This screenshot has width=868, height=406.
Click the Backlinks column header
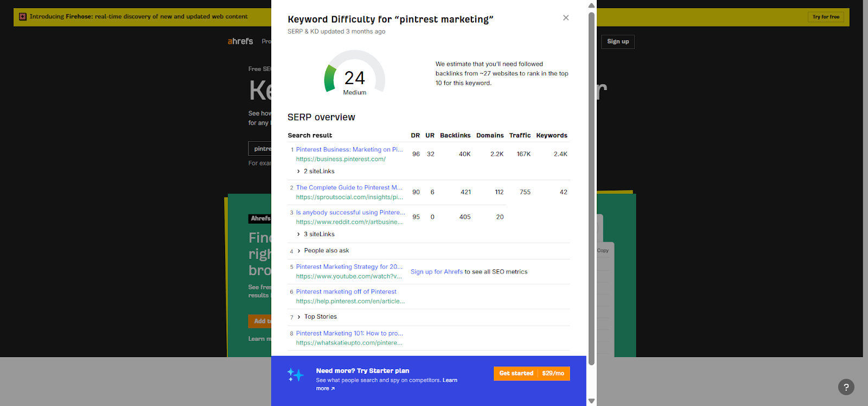pyautogui.click(x=455, y=136)
